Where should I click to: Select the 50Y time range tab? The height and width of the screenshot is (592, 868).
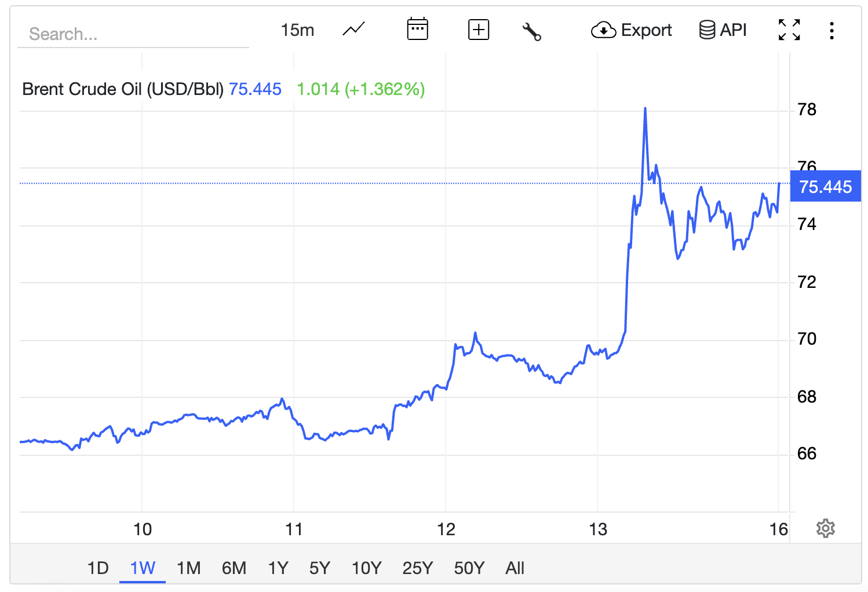tap(469, 568)
